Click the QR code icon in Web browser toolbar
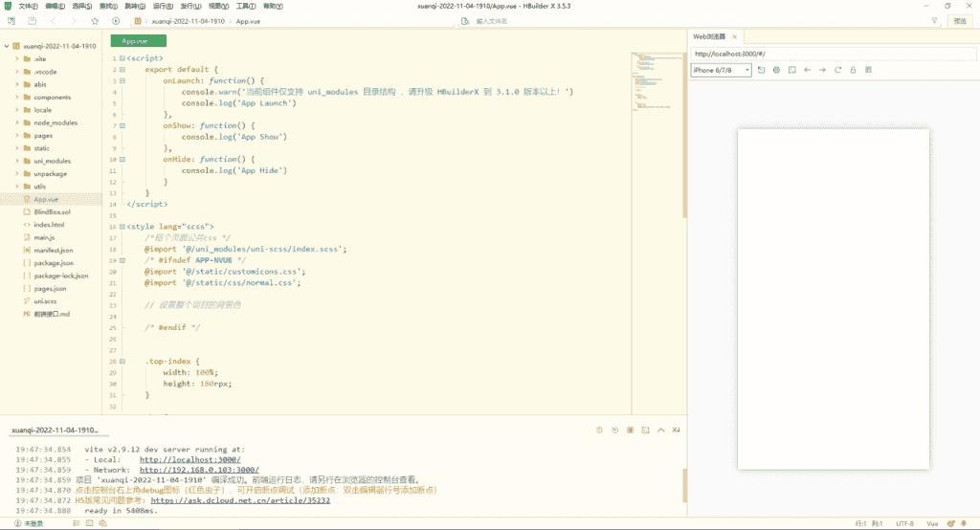The width and height of the screenshot is (980, 530). [869, 70]
